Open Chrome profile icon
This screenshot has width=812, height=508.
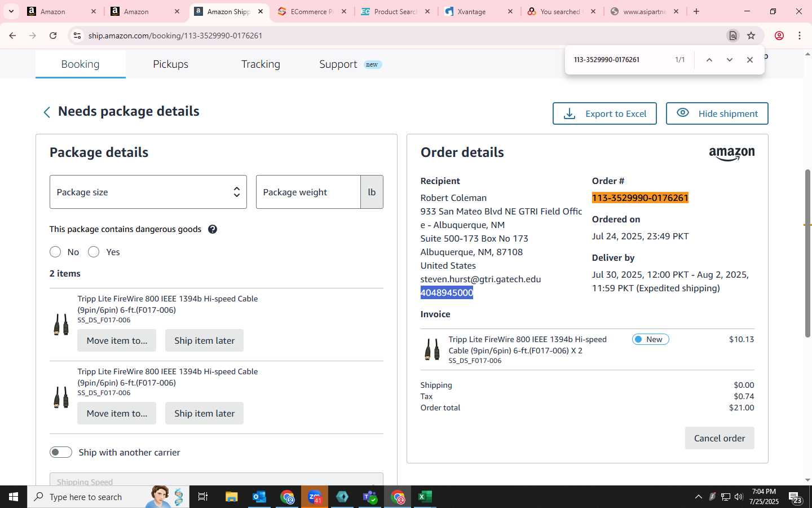click(779, 36)
